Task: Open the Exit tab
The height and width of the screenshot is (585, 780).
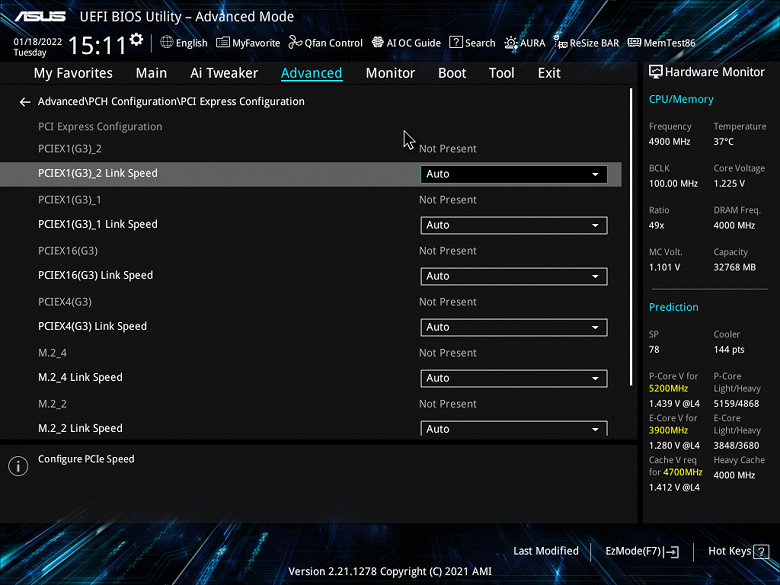Action: click(x=549, y=73)
